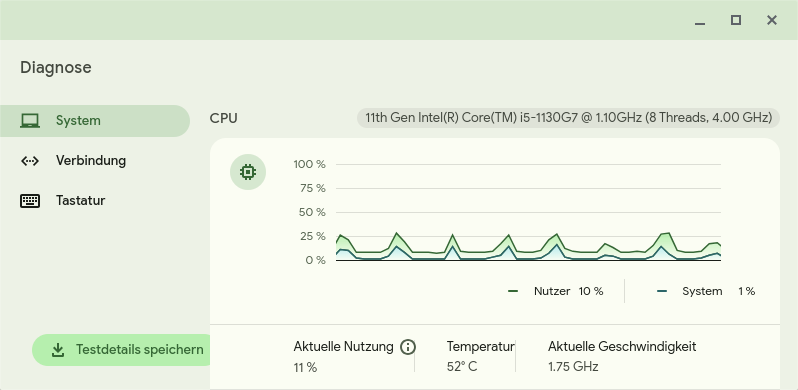This screenshot has width=798, height=390.
Task: Minimize the Diagnose window
Action: click(700, 20)
